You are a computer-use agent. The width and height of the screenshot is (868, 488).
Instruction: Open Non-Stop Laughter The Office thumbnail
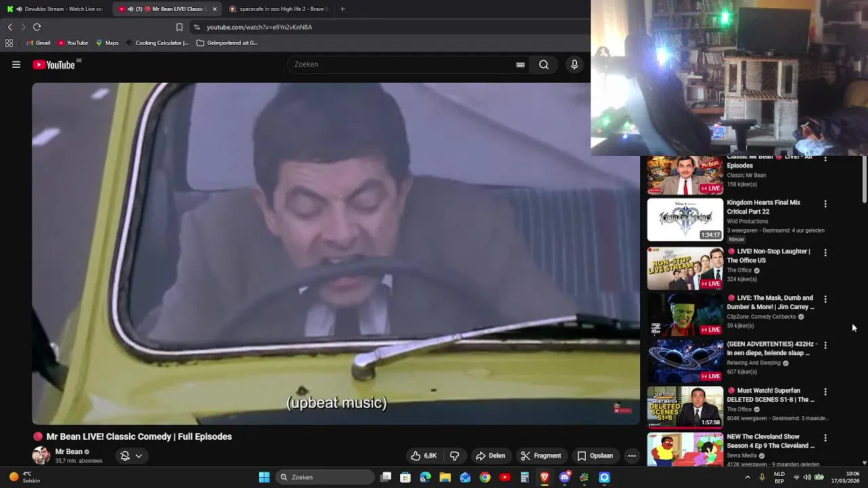[685, 268]
